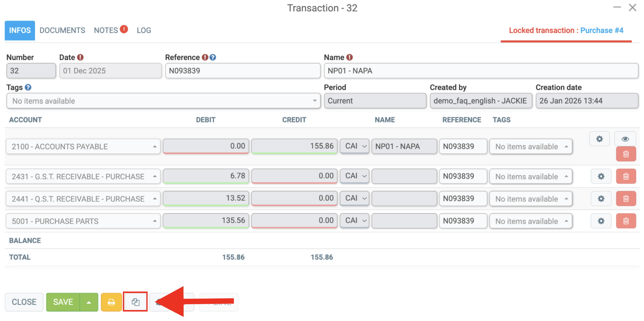Delete the G.S.T. Receivable line
Viewport: 644px width, 321px height.
(626, 176)
